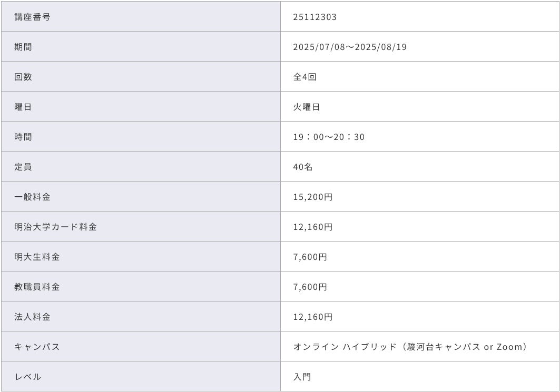Select the 教職員料金 row label
The width and height of the screenshot is (560, 392).
pyautogui.click(x=37, y=287)
